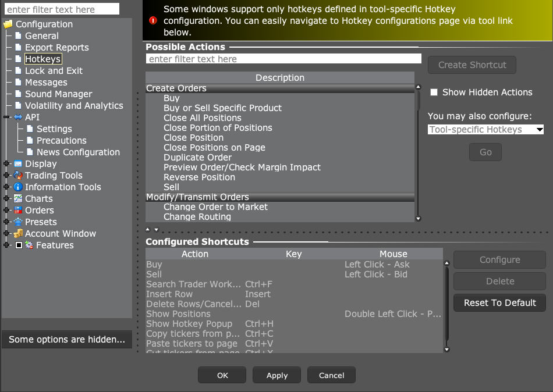Click the Sound Manager page icon
This screenshot has height=392, width=553.
[x=19, y=94]
